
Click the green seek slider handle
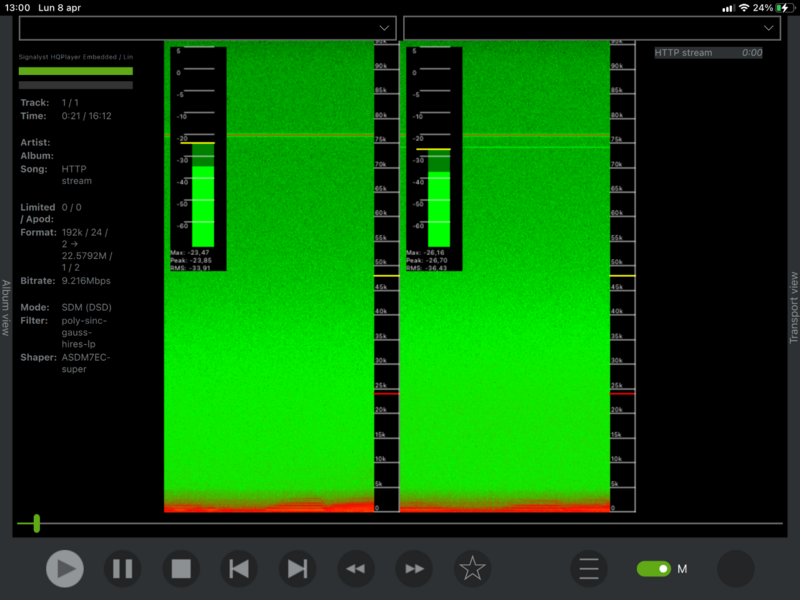pos(37,523)
